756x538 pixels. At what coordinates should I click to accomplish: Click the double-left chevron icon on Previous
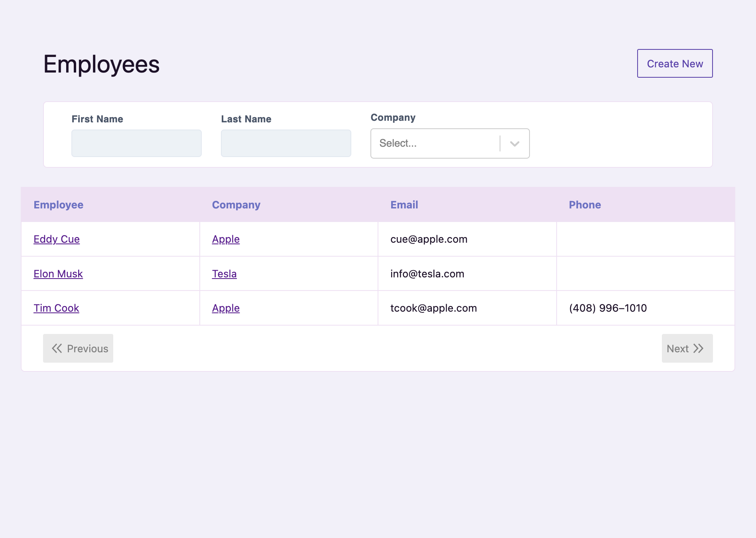click(57, 348)
